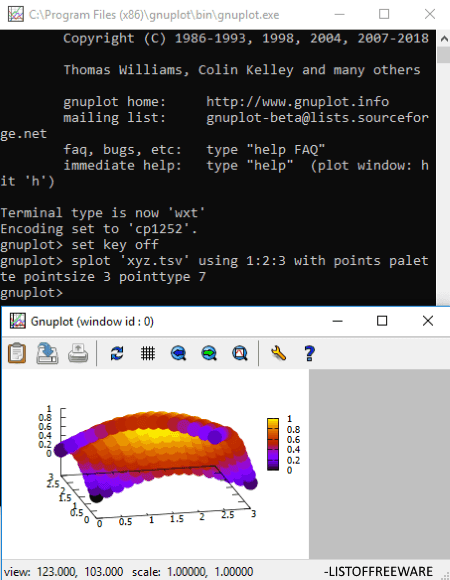This screenshot has height=580, width=450.
Task: Click the "Terminal type is now 'wxt'" line
Action: point(102,213)
